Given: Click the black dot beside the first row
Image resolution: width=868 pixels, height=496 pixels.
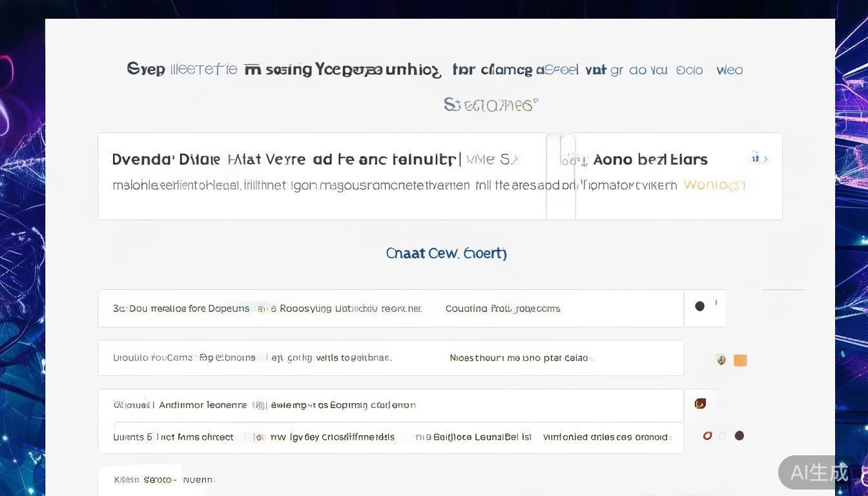Looking at the screenshot, I should pyautogui.click(x=699, y=306).
